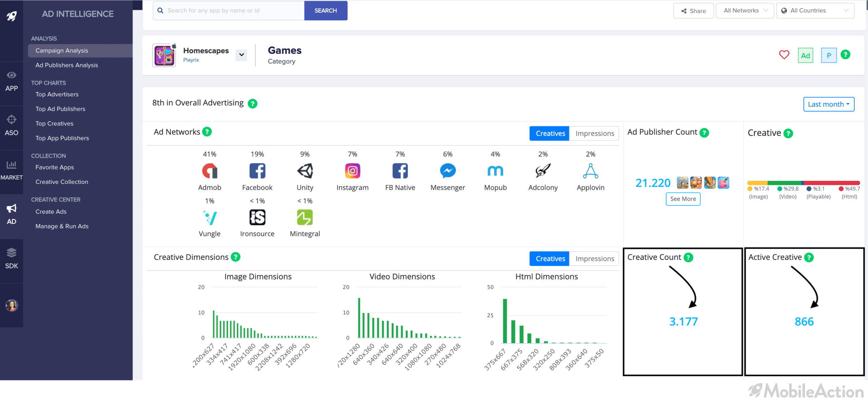868x400 pixels.
Task: Open Creative Collection
Action: (62, 182)
